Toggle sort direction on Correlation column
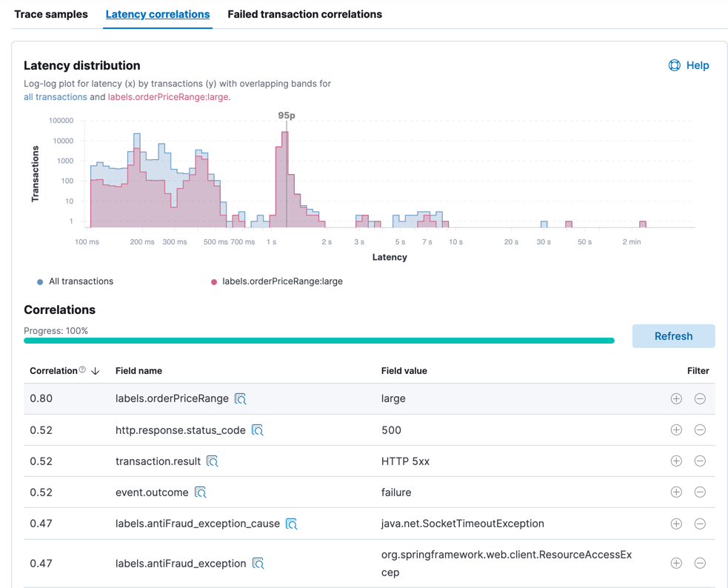This screenshot has height=588, width=728. [x=97, y=370]
